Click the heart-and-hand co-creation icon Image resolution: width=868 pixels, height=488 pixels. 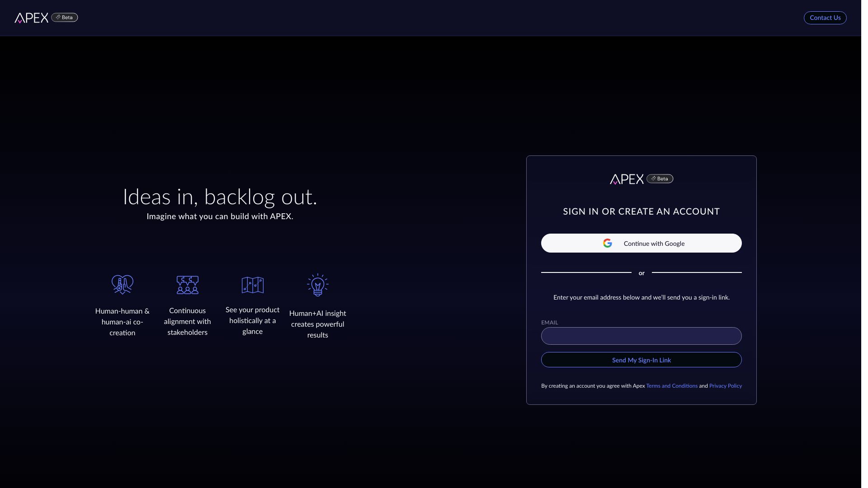point(122,285)
